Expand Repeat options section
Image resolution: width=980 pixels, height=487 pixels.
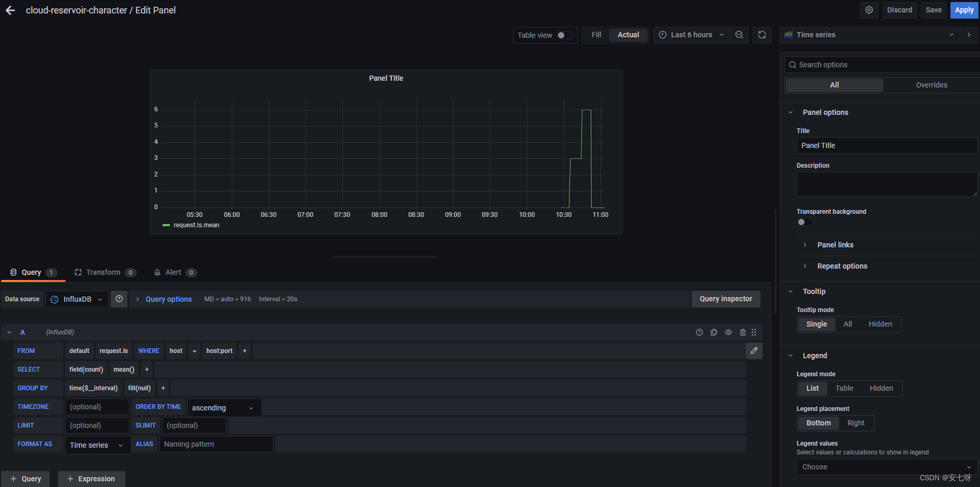[842, 266]
